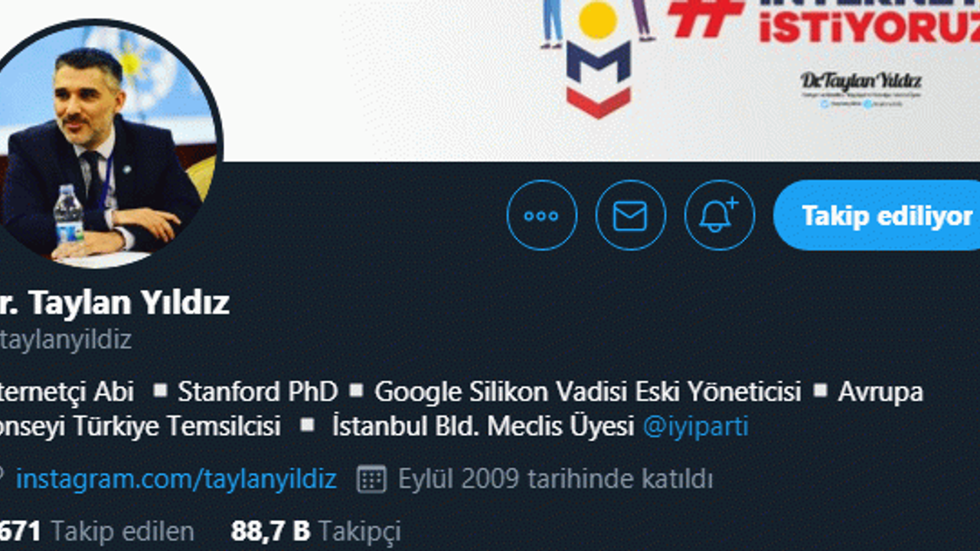Visit the instagram.com/taylanyildiz link
The width and height of the screenshot is (980, 551).
tap(176, 479)
